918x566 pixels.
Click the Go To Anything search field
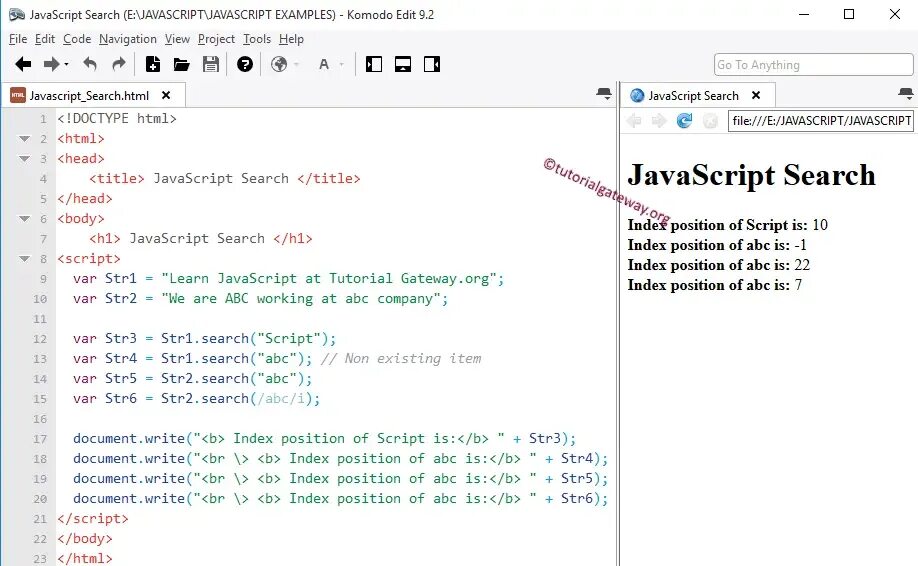click(x=813, y=65)
